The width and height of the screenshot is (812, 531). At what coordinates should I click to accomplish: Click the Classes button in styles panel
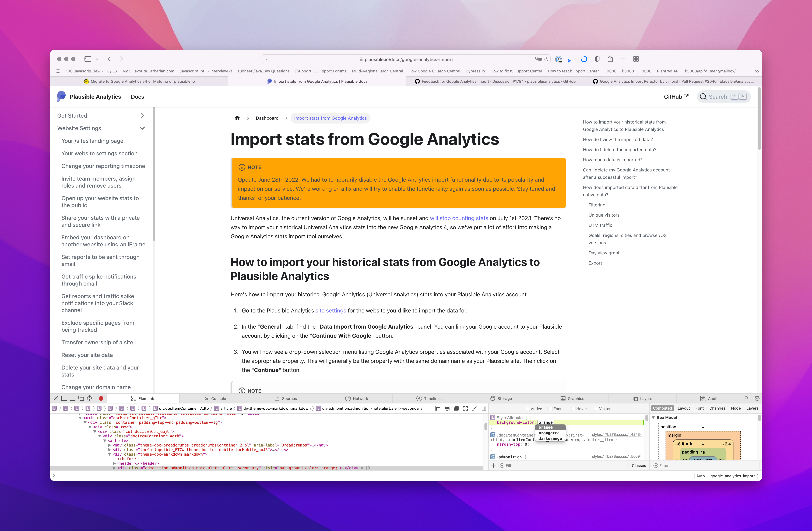(639, 466)
